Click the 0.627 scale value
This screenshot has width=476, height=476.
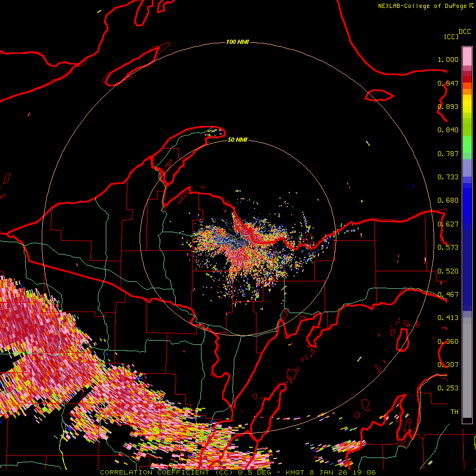pos(448,224)
